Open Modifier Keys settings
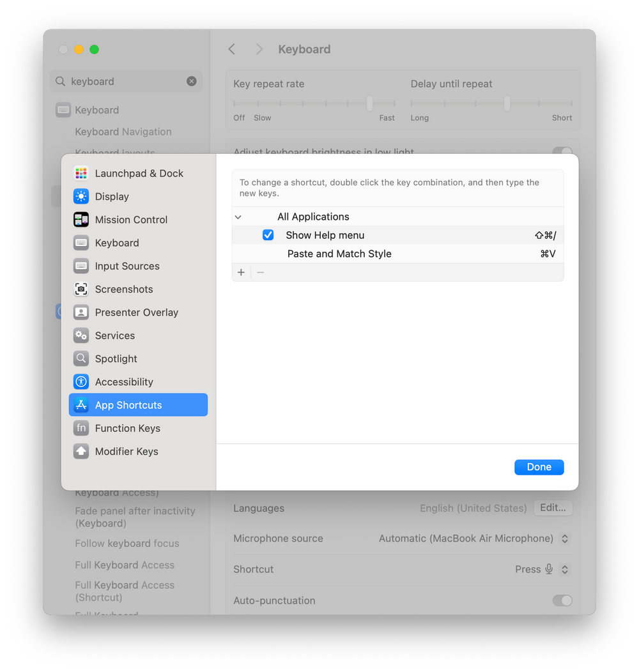The image size is (639, 672). [x=138, y=451]
